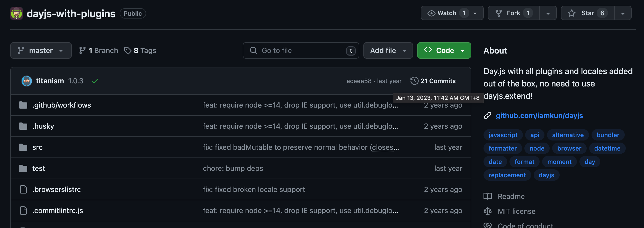Fork this repository

[x=513, y=13]
